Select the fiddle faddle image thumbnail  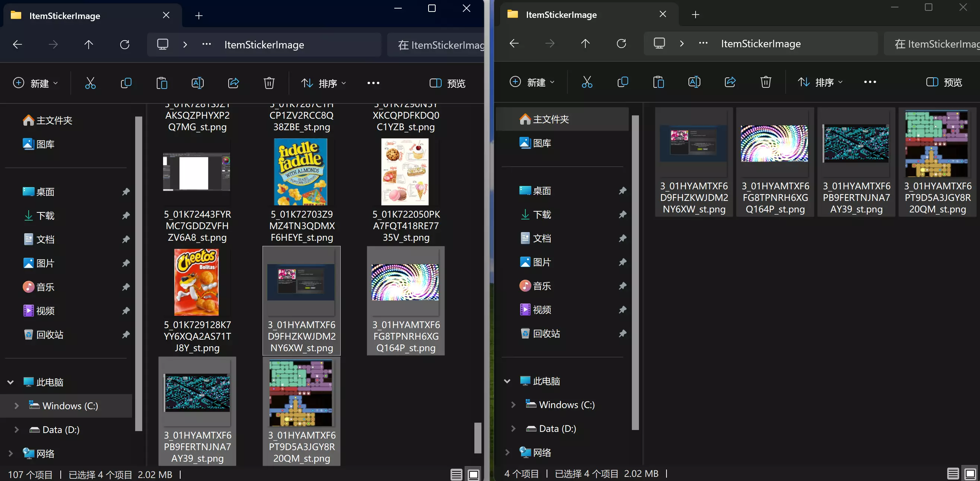click(301, 172)
